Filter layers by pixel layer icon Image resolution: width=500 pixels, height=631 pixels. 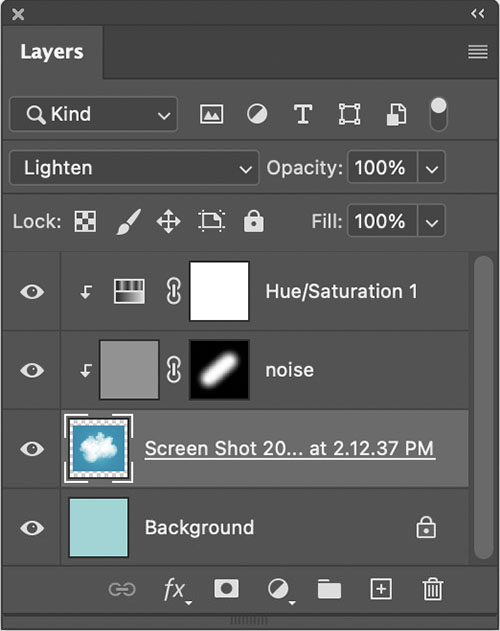click(211, 114)
